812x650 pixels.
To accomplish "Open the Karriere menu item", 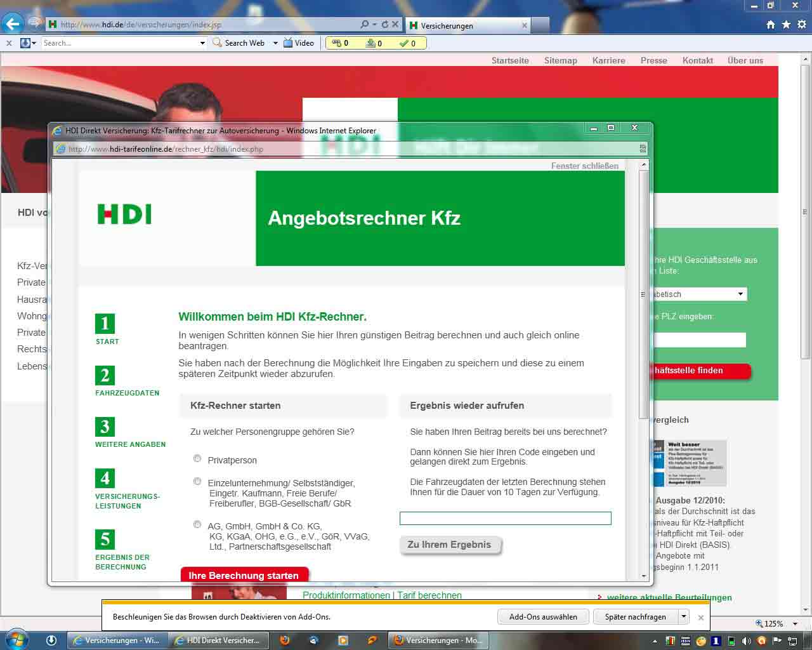I will (608, 60).
